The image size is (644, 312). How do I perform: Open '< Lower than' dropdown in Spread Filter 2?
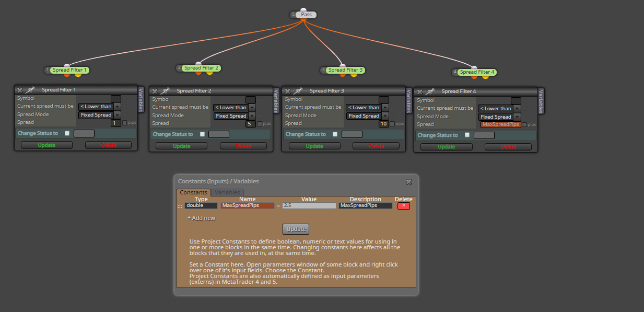(235, 108)
